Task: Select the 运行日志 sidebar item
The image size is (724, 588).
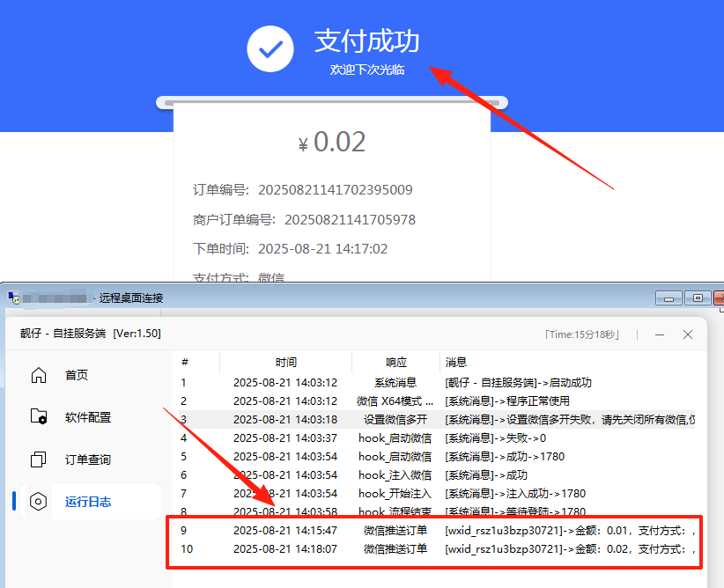Action: pos(91,502)
